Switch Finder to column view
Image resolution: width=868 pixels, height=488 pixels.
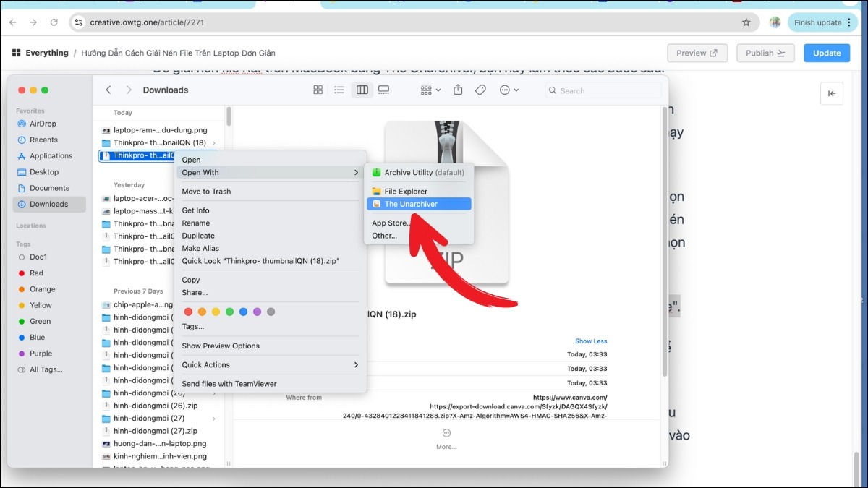(362, 90)
